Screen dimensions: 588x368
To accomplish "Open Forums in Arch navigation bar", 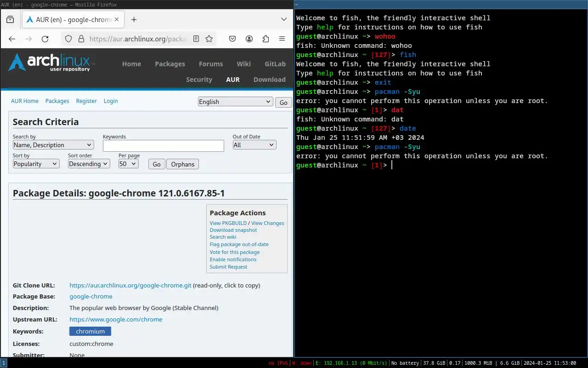I will 211,64.
